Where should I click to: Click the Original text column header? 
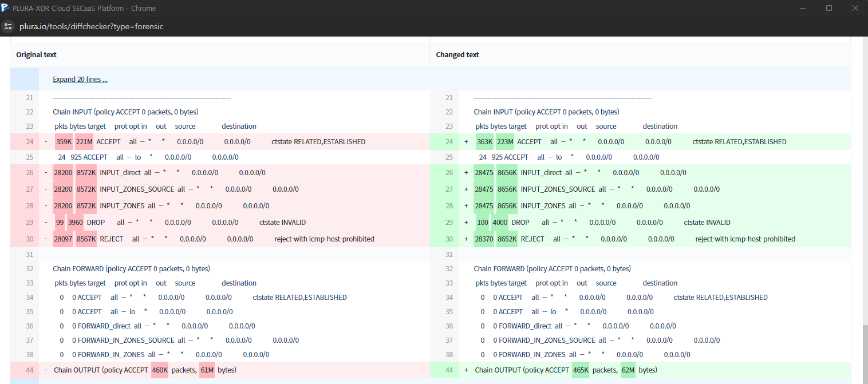[36, 55]
